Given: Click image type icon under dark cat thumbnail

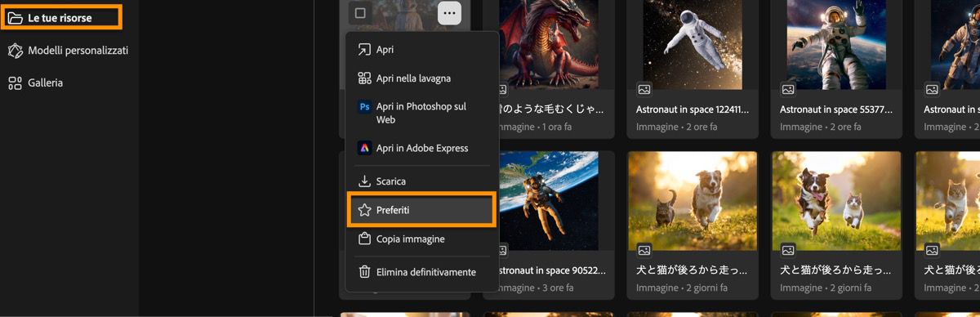Looking at the screenshot, I should pos(644,250).
